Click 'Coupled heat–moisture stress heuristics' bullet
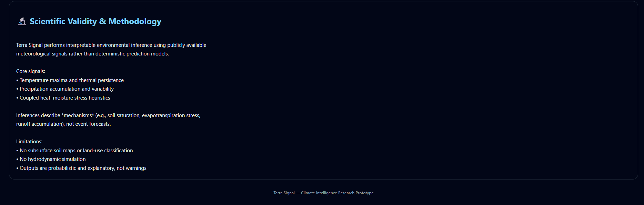644x205 pixels. [63, 98]
